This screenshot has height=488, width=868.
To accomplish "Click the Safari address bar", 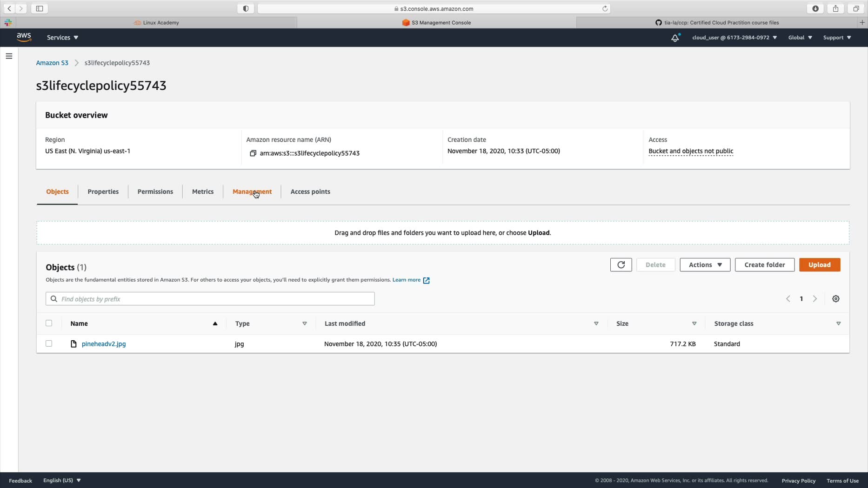I will [x=434, y=8].
